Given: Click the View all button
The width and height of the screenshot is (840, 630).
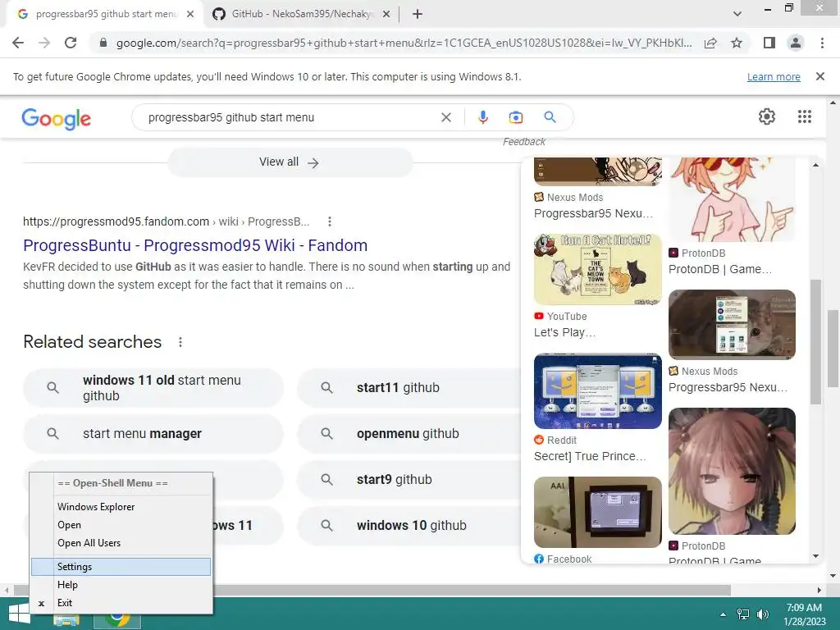Looking at the screenshot, I should point(290,162).
